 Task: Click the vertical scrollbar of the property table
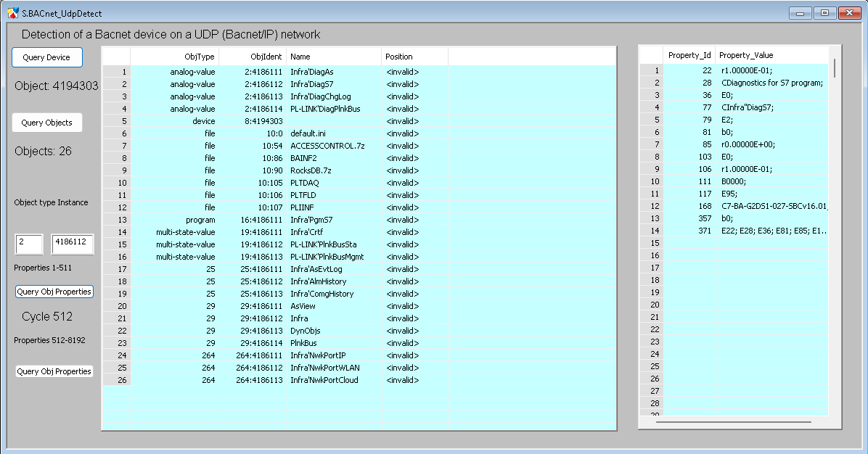click(834, 68)
